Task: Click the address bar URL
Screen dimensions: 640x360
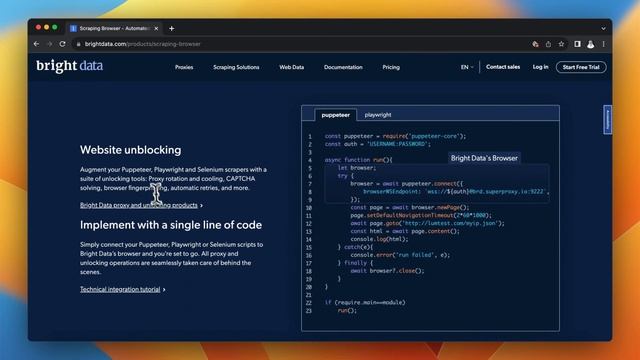Action: coord(142,44)
